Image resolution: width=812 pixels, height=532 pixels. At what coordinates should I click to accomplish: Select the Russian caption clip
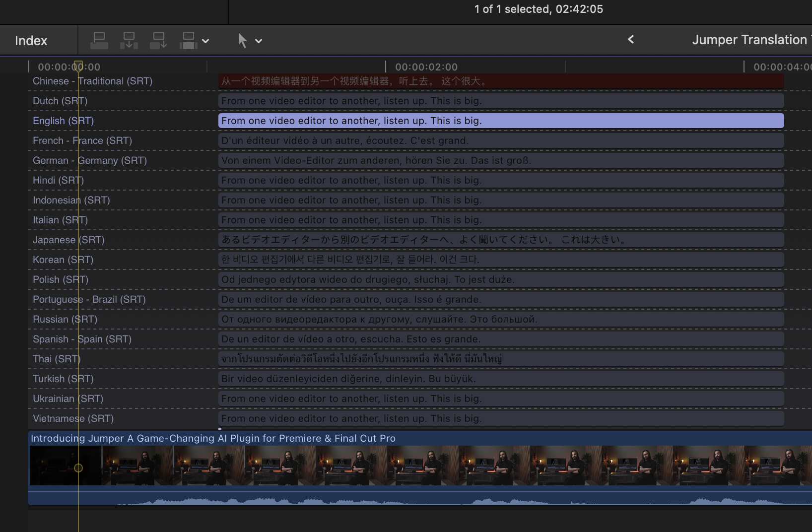tap(500, 319)
